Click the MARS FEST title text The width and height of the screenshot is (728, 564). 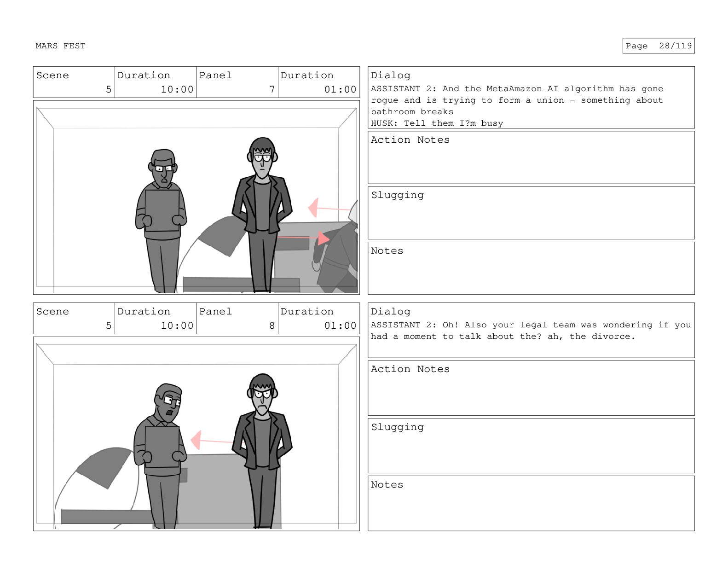point(60,46)
